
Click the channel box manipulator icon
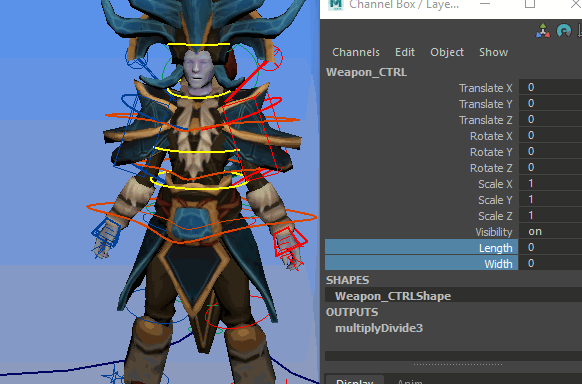pos(543,31)
